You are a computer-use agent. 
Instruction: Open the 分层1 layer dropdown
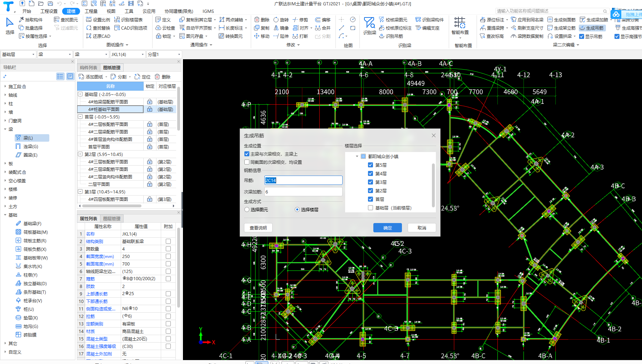click(x=164, y=54)
